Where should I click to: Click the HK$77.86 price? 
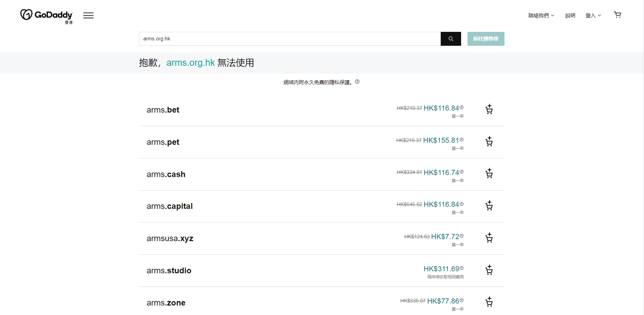point(443,301)
